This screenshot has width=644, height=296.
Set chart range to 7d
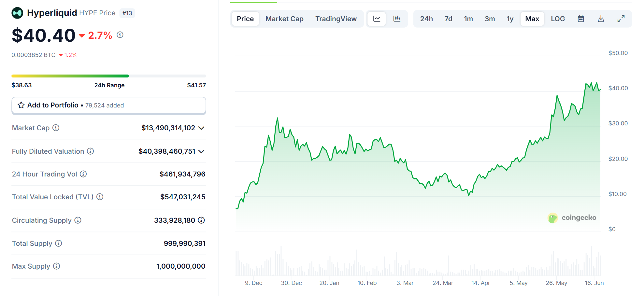pyautogui.click(x=449, y=19)
